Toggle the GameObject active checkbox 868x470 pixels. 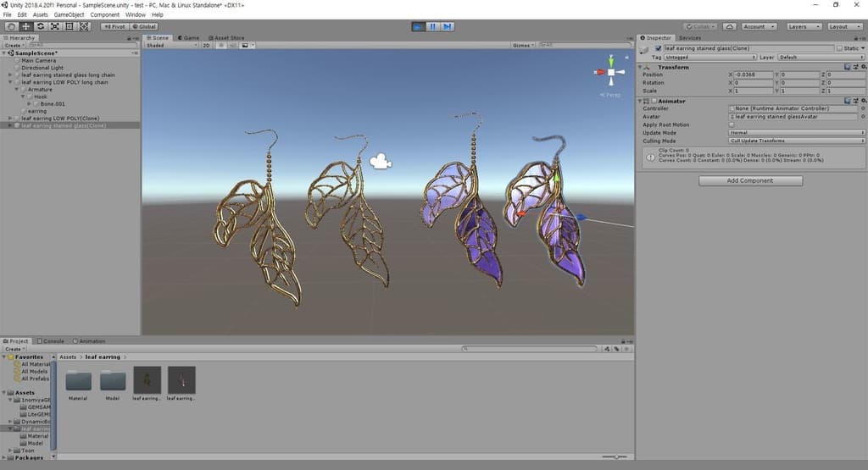[x=658, y=48]
